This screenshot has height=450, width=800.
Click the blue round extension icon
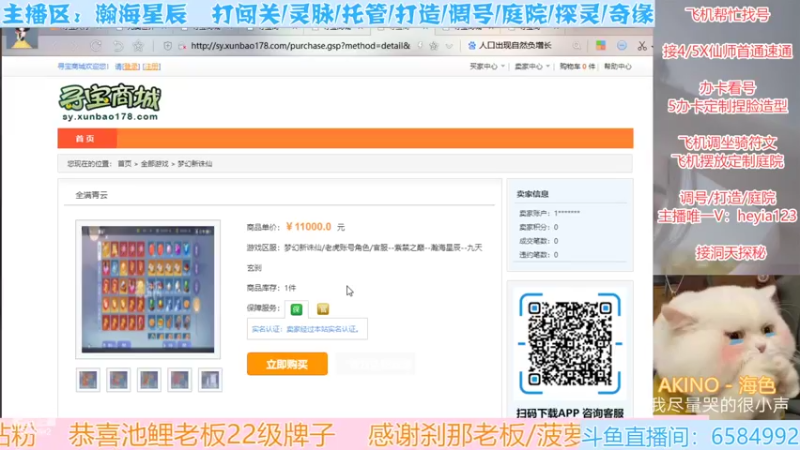click(621, 45)
